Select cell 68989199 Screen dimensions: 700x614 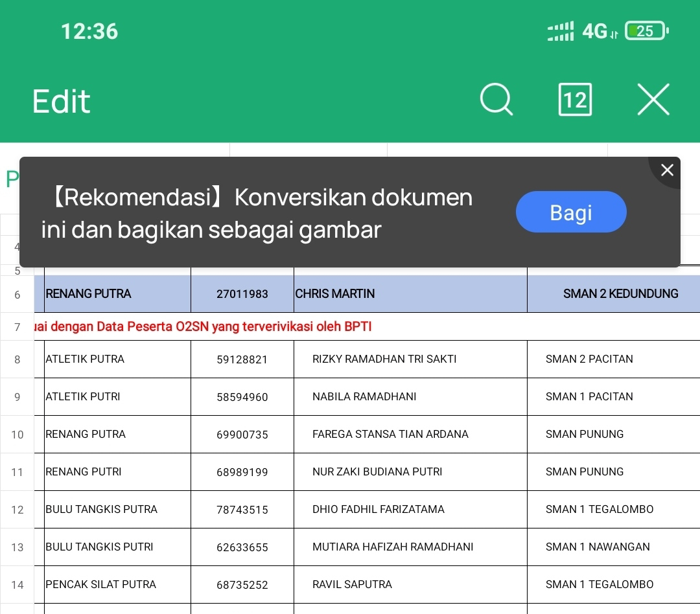coord(242,472)
